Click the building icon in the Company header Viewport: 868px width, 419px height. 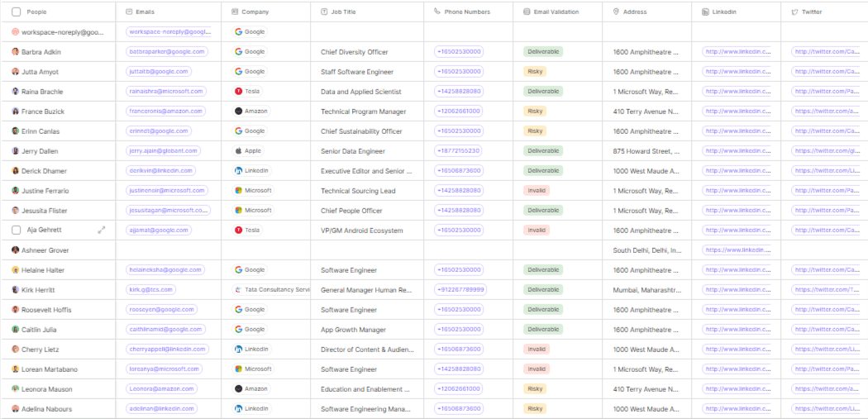coord(235,12)
